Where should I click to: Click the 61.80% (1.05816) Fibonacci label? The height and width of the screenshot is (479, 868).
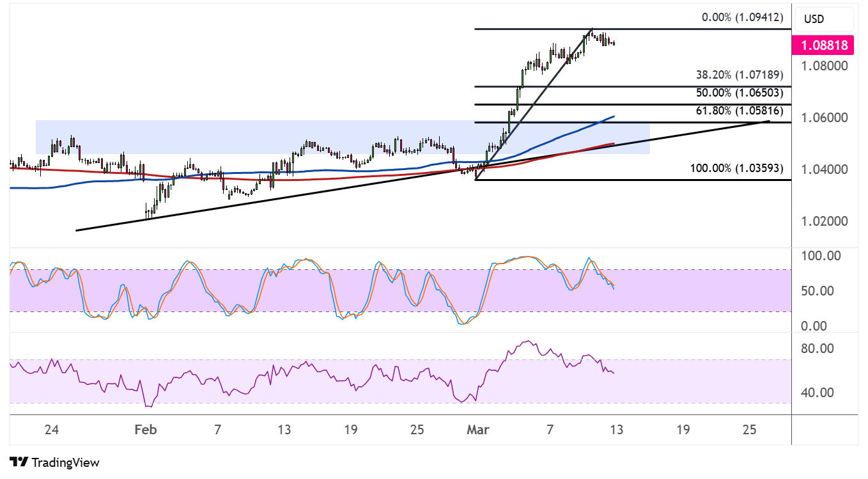point(740,111)
